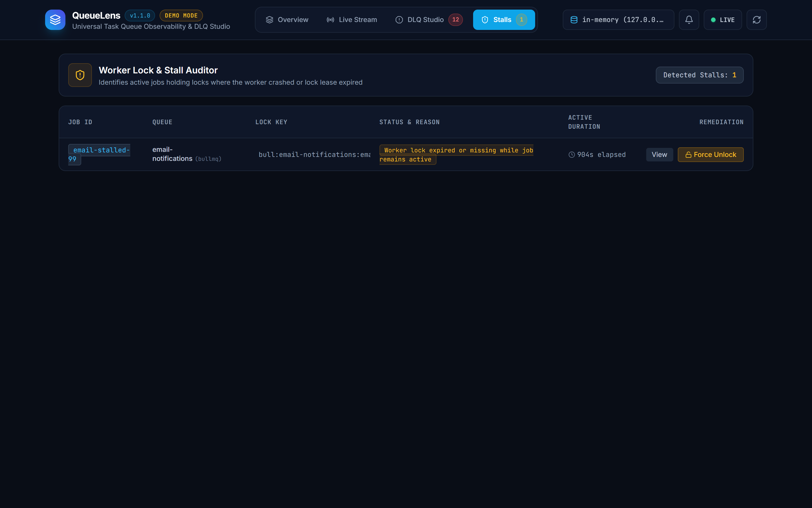The image size is (812, 508).
Task: Click the DEMO MODE badge
Action: tap(181, 16)
